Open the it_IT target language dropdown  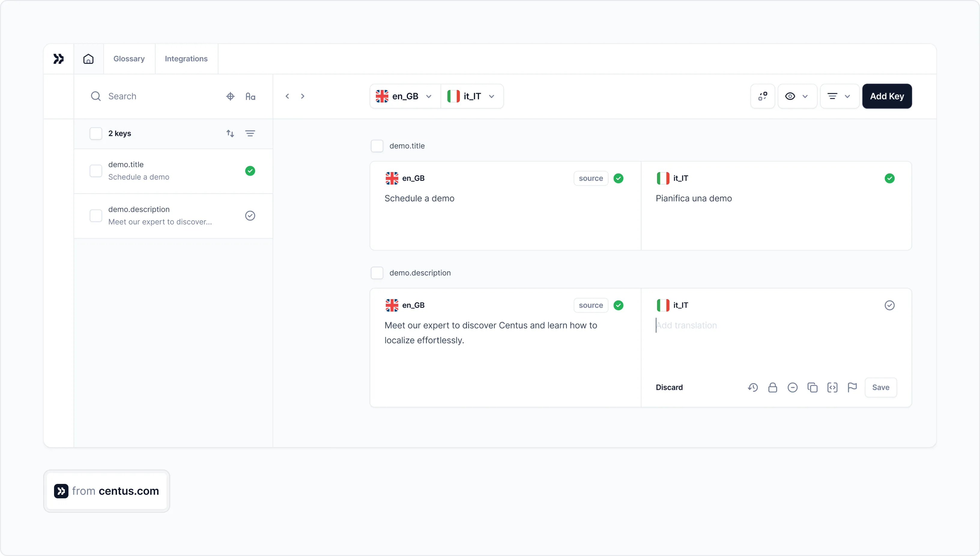472,96
